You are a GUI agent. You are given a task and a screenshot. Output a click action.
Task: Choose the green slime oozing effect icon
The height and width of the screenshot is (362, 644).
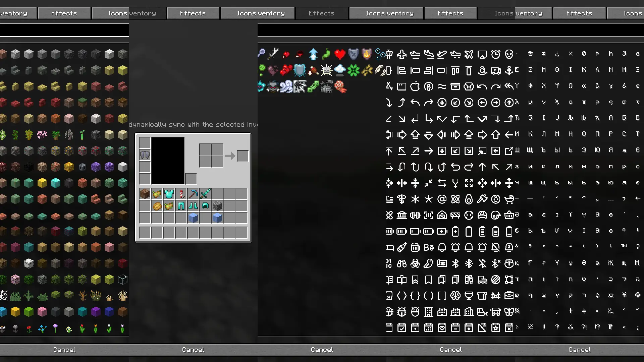click(313, 86)
